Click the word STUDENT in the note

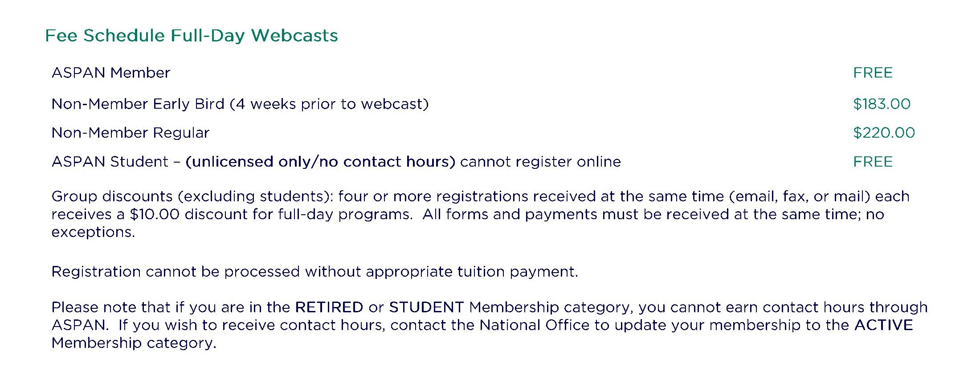(427, 307)
